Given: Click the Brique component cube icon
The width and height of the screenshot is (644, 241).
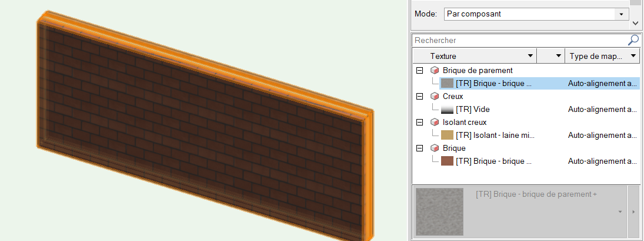Looking at the screenshot, I should coord(435,148).
